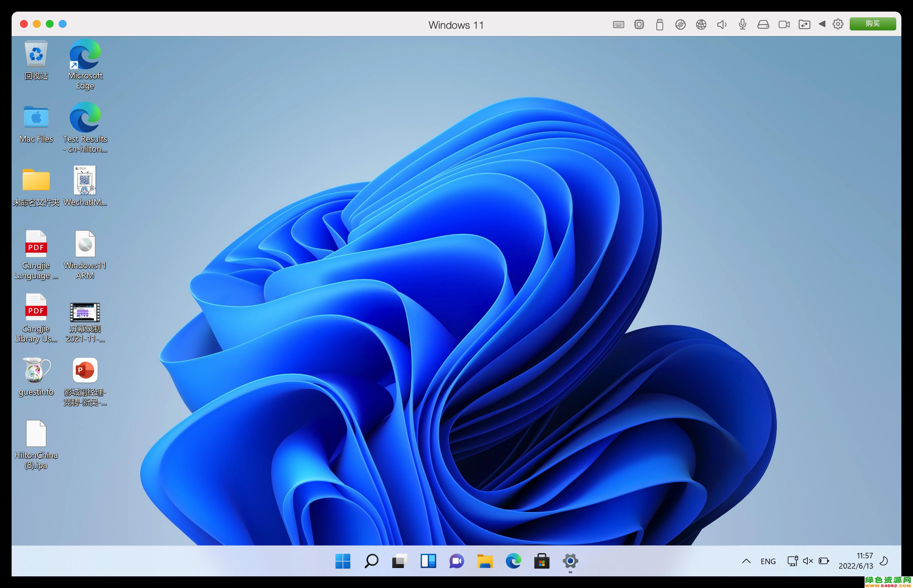Viewport: 913px width, 588px height.
Task: Open the shared folder icon in toolbar
Action: pos(804,25)
